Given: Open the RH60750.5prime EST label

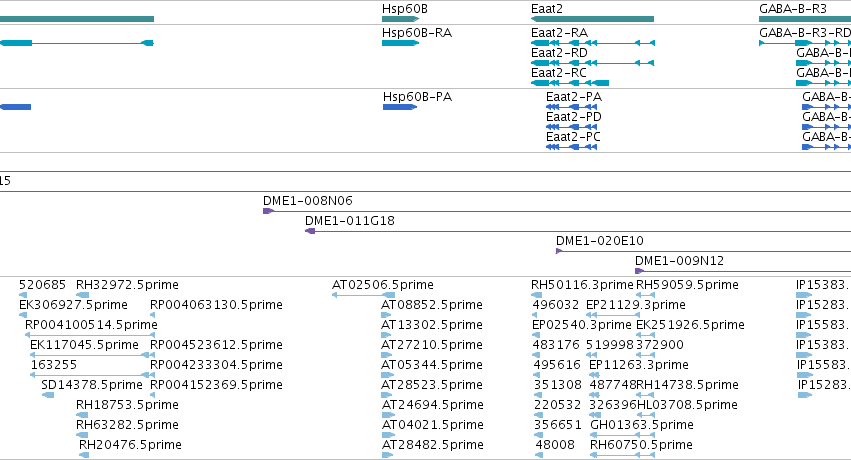Looking at the screenshot, I should coord(642,445).
